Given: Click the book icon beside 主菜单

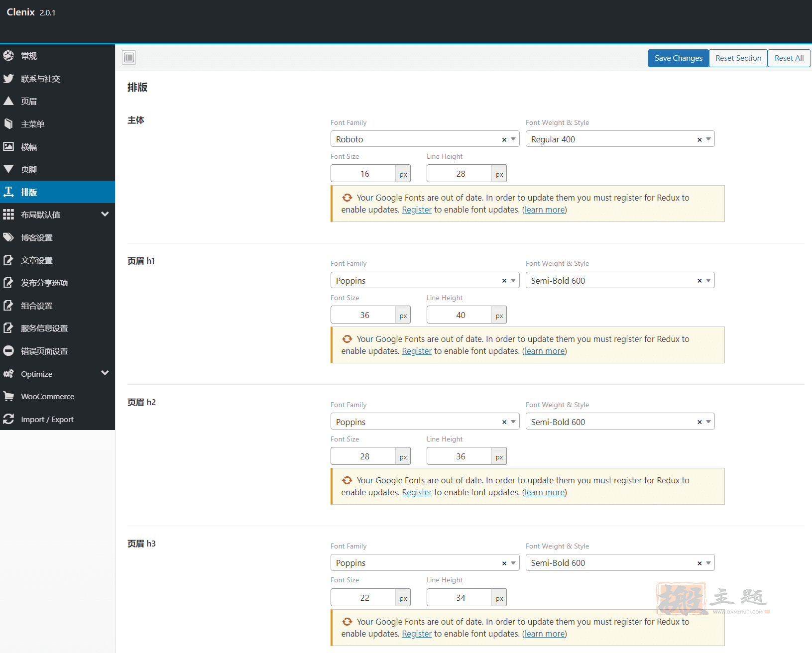Looking at the screenshot, I should tap(8, 123).
